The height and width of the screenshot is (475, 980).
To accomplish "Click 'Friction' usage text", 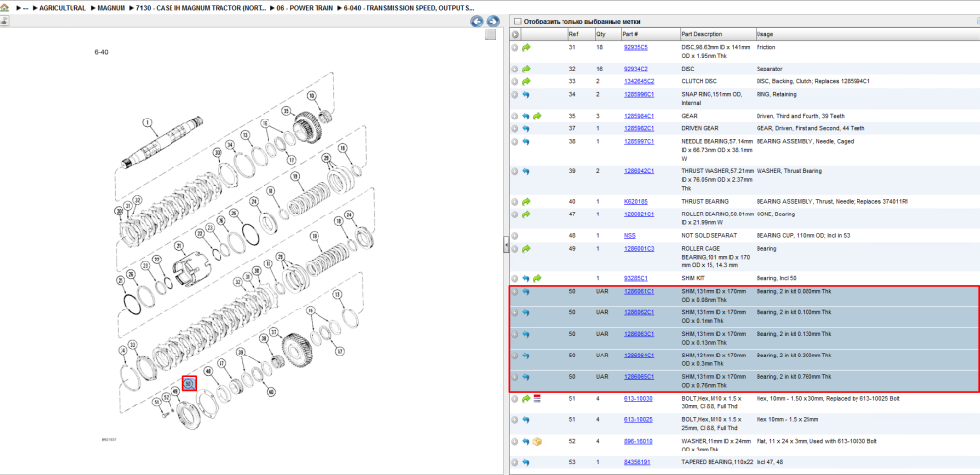I will tap(765, 47).
